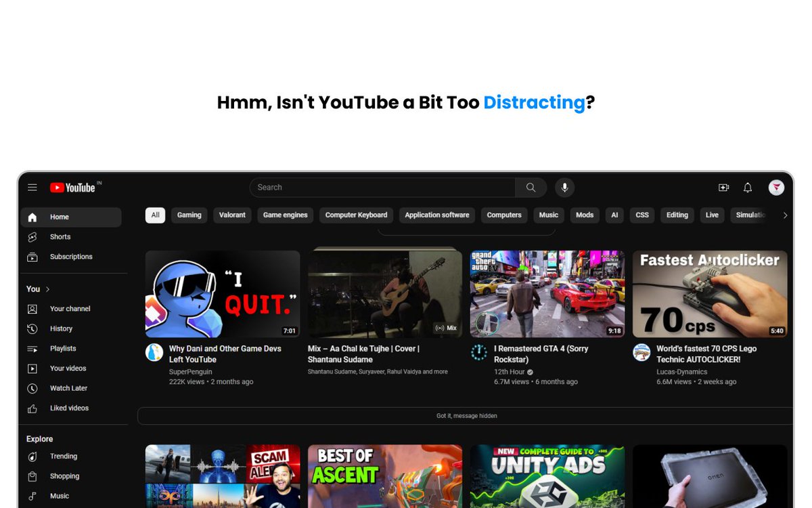The image size is (812, 508).
Task: Select the Valorant filter chip
Action: [x=232, y=215]
